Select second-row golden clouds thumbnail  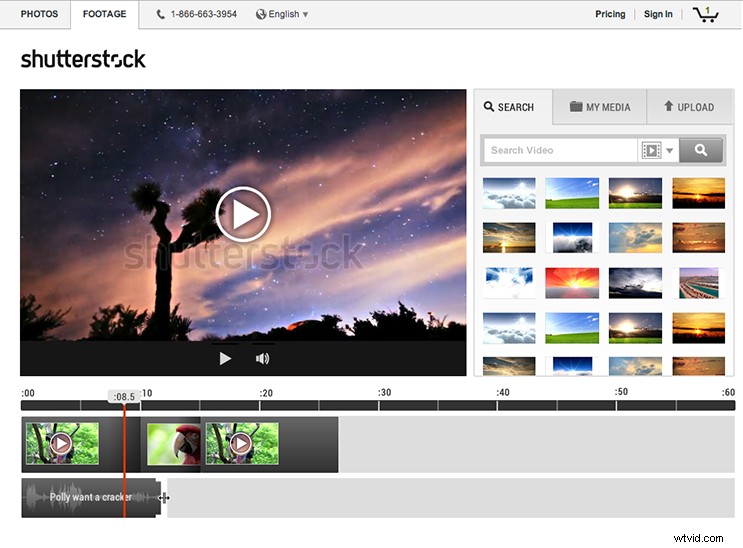[635, 237]
